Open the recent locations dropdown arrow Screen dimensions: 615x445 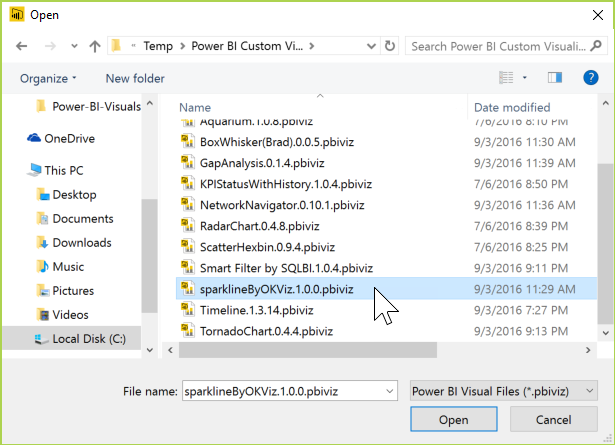[74, 46]
